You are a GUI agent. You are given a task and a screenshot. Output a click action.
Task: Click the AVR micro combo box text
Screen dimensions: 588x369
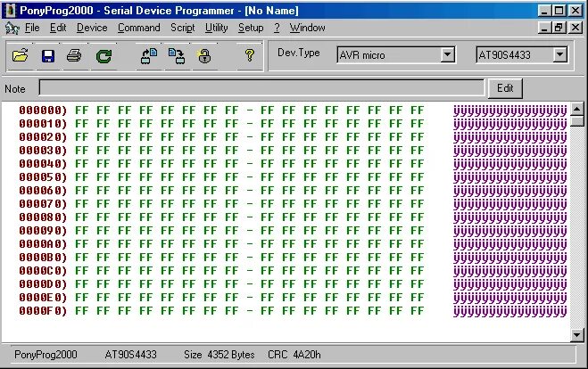tap(362, 55)
